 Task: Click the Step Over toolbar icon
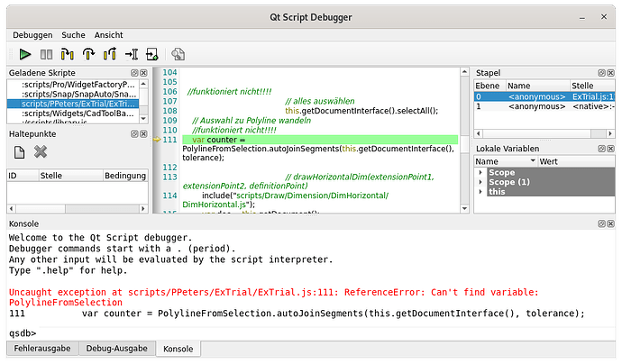tap(89, 54)
